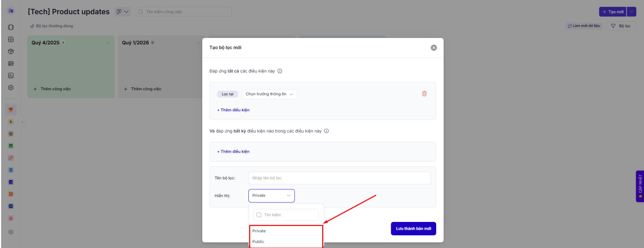
Task: Click info icon beside 'bất kỳ' conditions text
Action: (326, 131)
